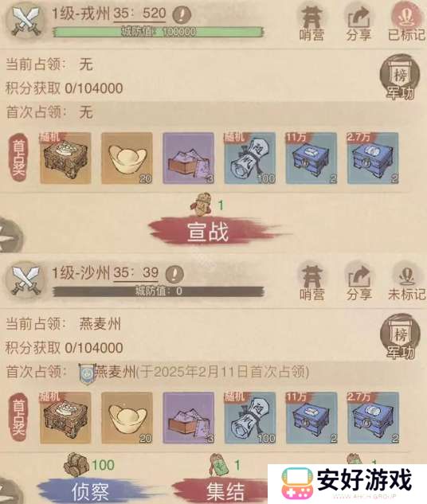The height and width of the screenshot is (504, 427).
Task: Open 军功榜 ranking for 沙州
Action: point(400,336)
